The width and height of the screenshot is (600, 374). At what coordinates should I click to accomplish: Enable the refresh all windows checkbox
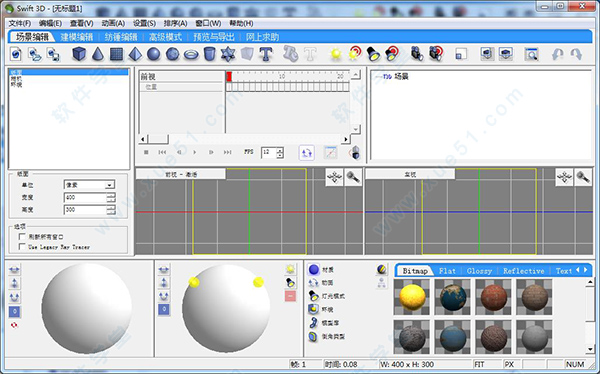coord(22,237)
